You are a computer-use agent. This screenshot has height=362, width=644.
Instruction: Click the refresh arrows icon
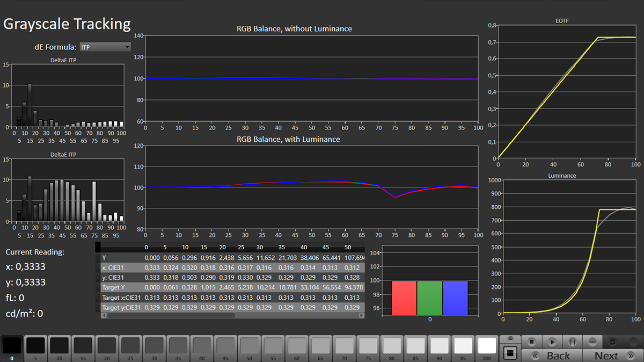(x=613, y=342)
